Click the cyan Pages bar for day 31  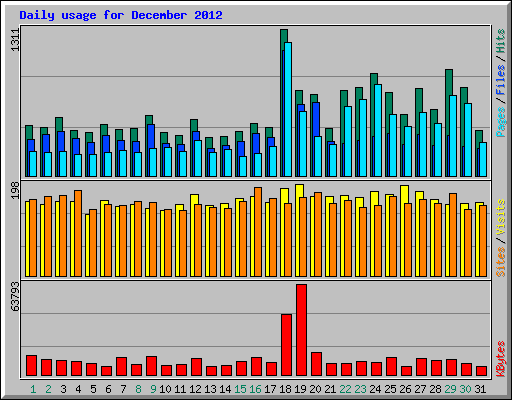pos(483,159)
